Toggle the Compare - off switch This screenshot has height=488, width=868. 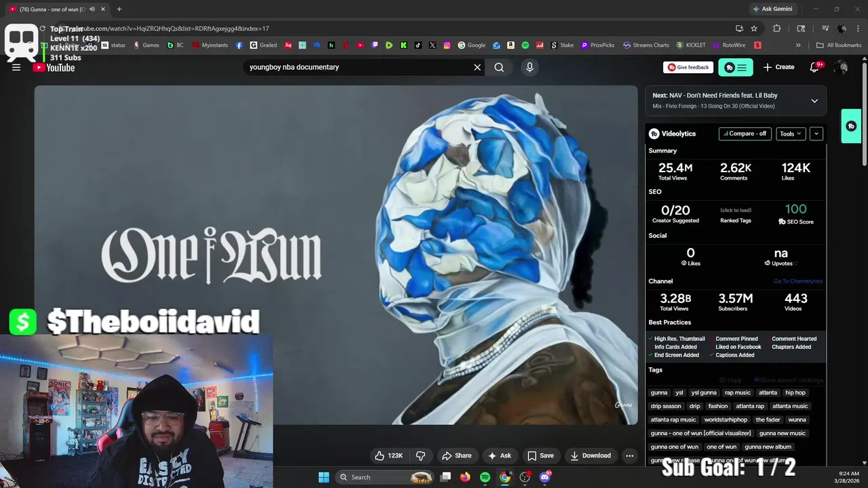tap(745, 134)
